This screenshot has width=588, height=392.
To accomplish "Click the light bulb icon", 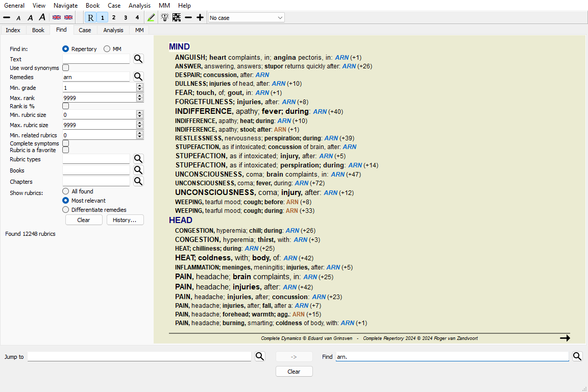I will pyautogui.click(x=165, y=17).
